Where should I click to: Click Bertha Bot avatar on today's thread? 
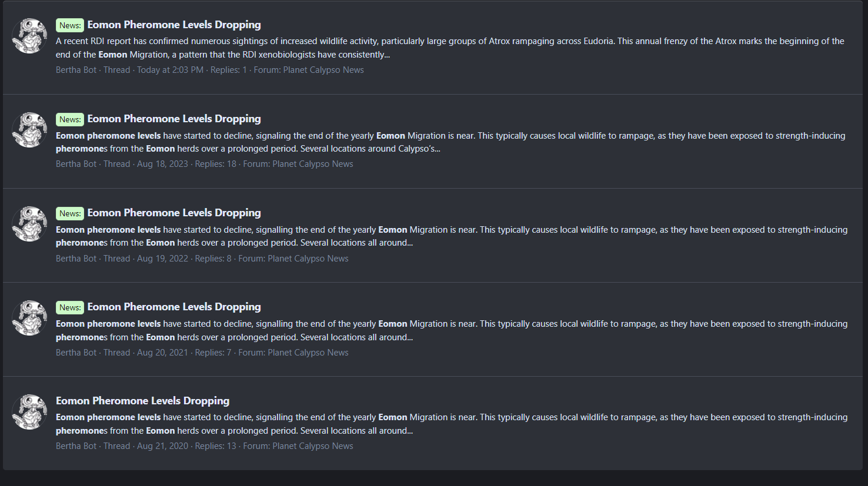point(29,36)
